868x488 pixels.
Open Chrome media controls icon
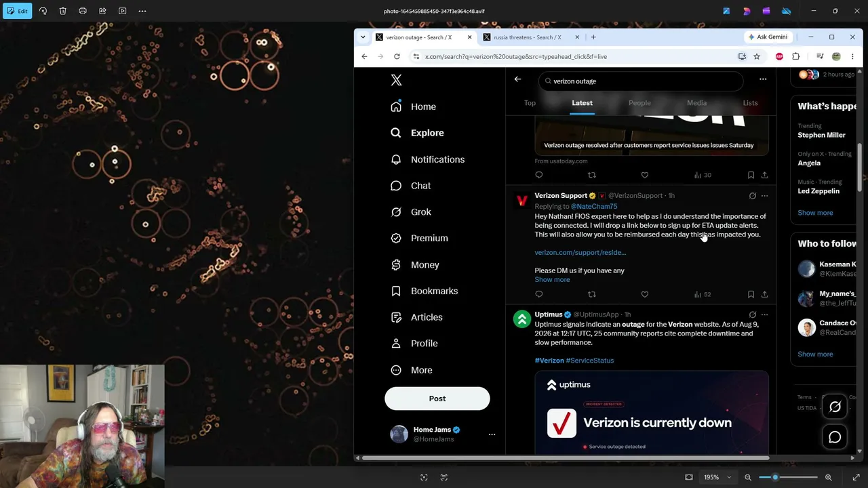pyautogui.click(x=819, y=56)
